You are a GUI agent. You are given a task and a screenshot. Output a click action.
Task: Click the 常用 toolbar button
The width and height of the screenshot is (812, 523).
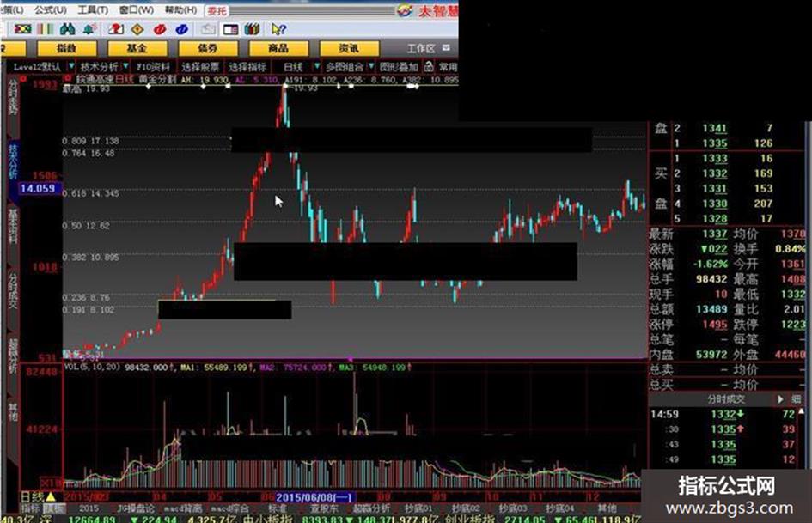pos(448,67)
